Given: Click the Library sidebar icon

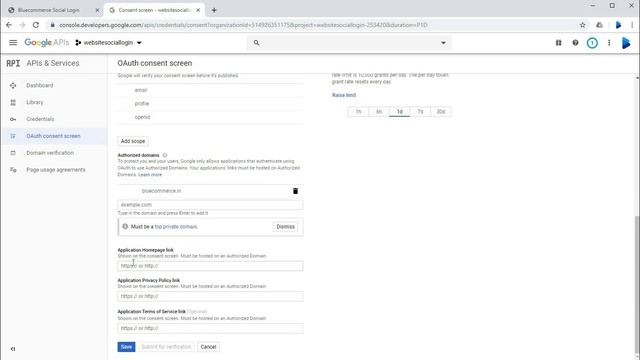Looking at the screenshot, I should point(13,102).
